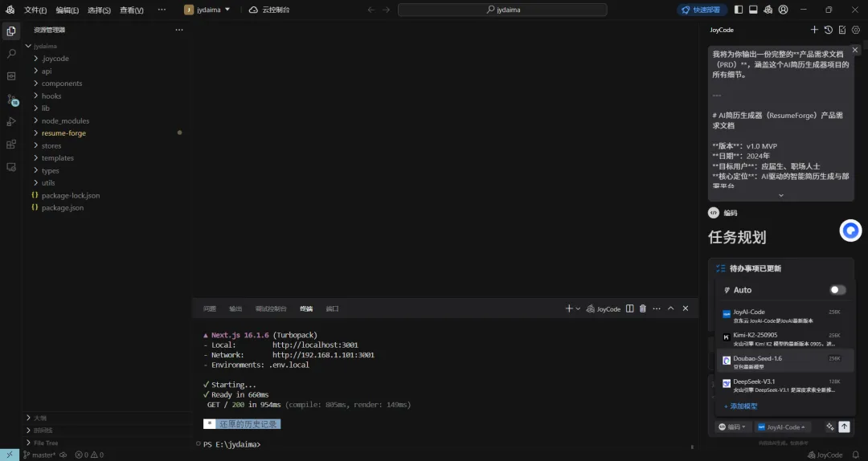Screen dimensions: 868x461
Task: Open package-lock.json in the explorer
Action: pos(70,195)
